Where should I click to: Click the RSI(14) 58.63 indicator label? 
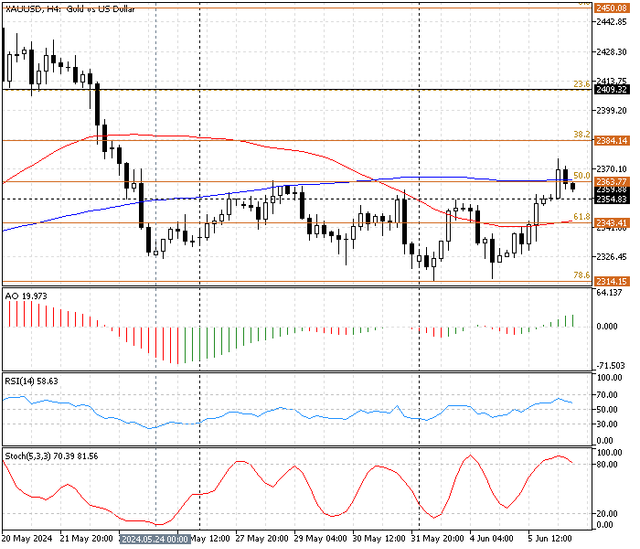(34, 381)
